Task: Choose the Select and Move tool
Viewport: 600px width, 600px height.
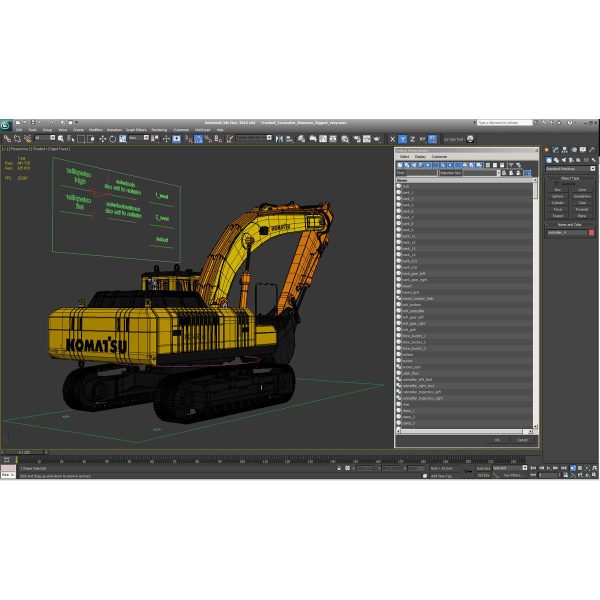Action: coord(103,139)
